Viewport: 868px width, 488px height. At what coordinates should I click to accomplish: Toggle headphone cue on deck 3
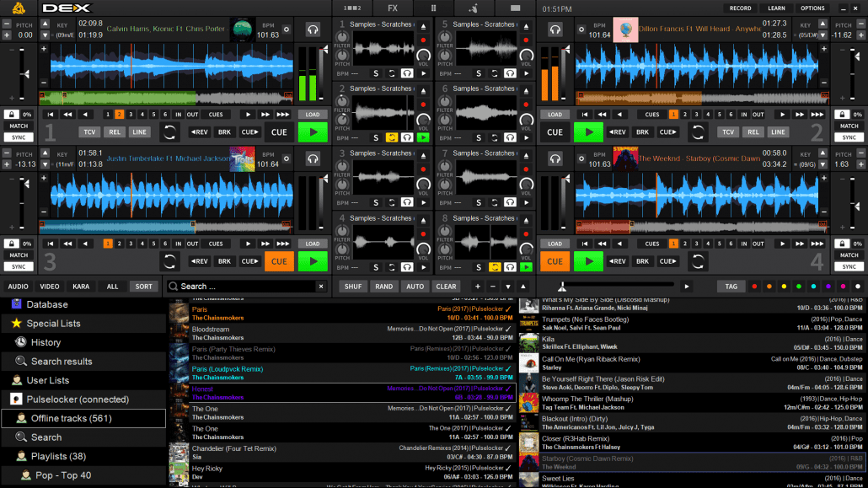[313, 159]
